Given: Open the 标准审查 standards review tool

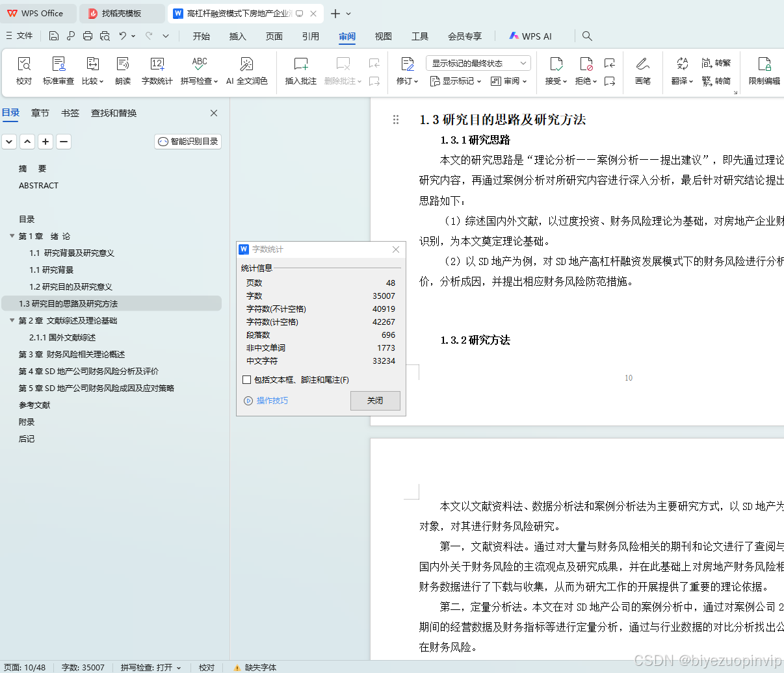Looking at the screenshot, I should click(59, 70).
